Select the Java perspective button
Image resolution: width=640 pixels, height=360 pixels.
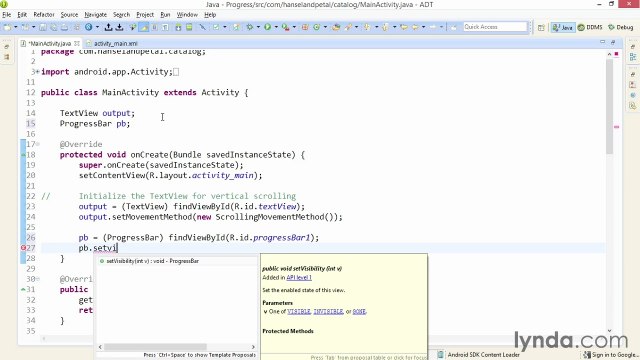click(x=562, y=27)
